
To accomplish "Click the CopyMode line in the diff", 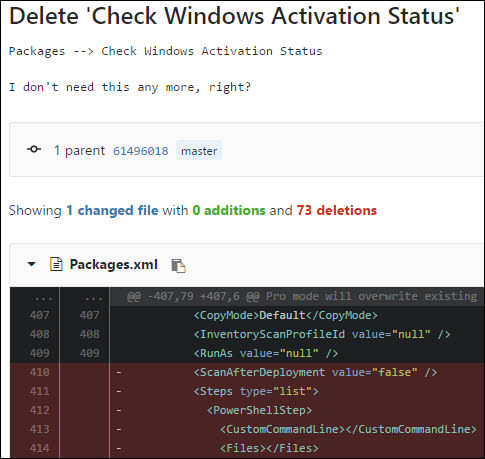I will [286, 315].
